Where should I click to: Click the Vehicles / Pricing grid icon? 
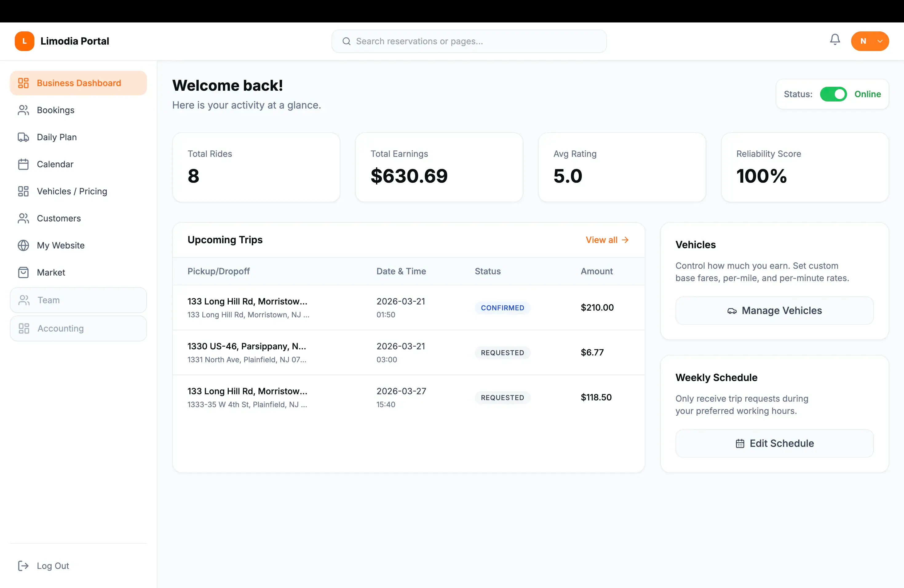tap(23, 191)
